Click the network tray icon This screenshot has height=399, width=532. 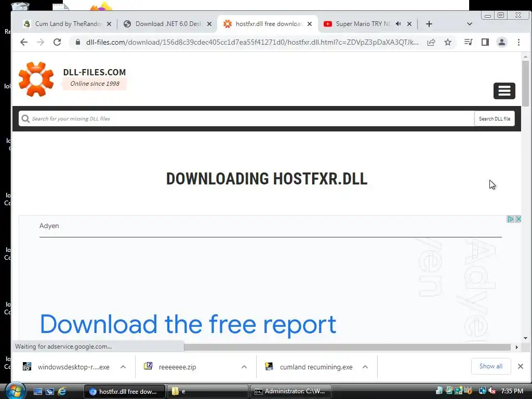coord(482,391)
